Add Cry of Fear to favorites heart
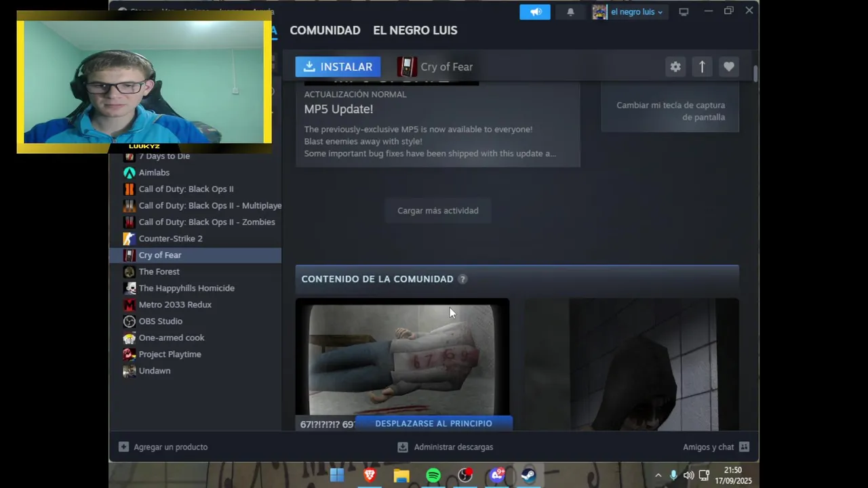 pyautogui.click(x=728, y=66)
